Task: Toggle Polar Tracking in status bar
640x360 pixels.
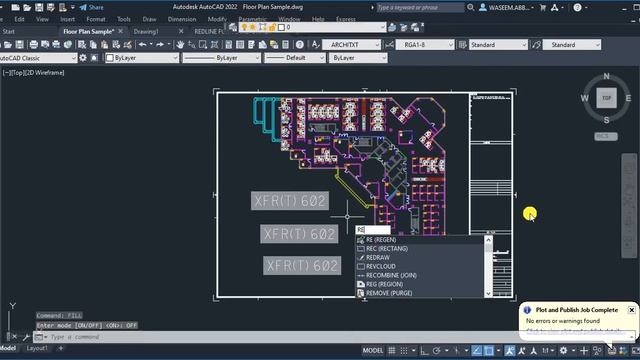Action: point(436,351)
